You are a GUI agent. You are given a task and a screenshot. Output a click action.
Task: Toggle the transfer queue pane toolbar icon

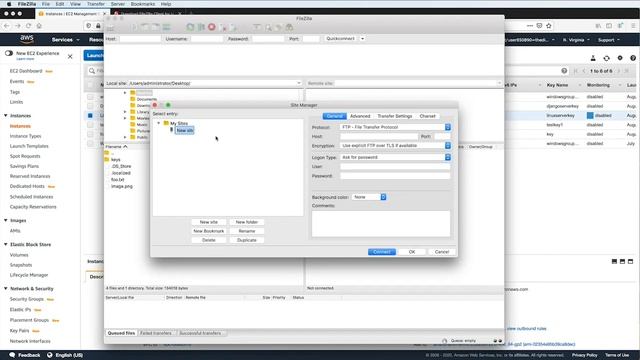166,27
